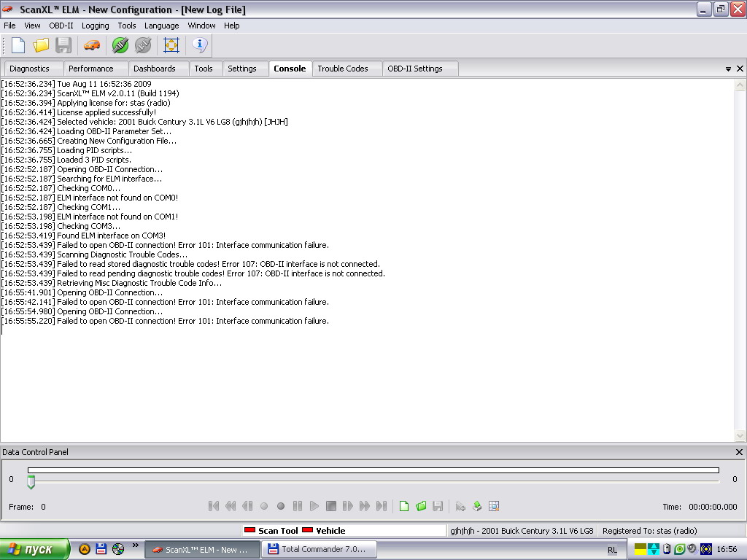Step forward one frame button

coord(348,506)
